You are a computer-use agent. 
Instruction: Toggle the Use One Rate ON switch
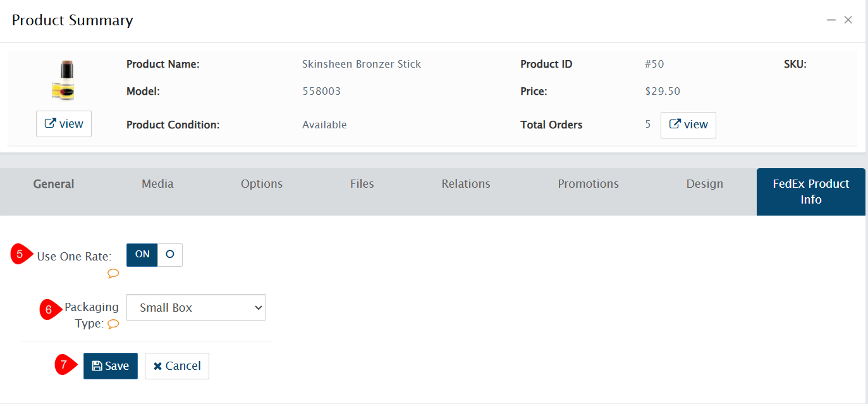(142, 254)
